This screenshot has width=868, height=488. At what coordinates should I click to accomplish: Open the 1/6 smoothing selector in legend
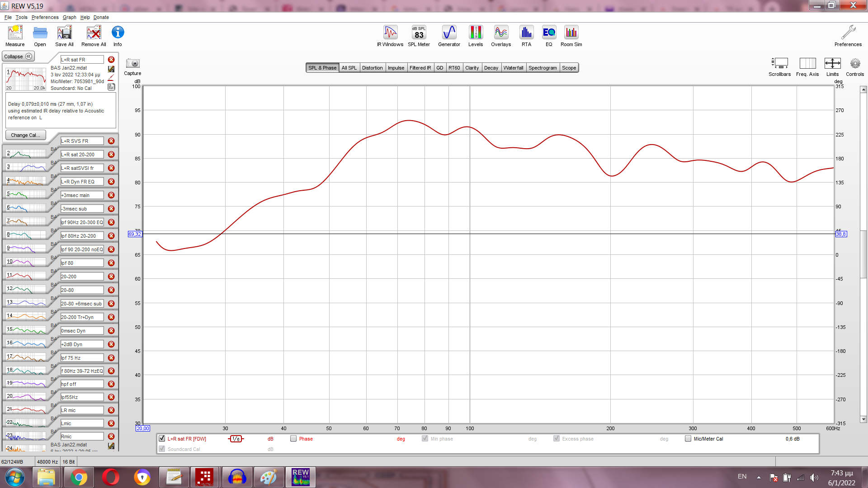(236, 439)
